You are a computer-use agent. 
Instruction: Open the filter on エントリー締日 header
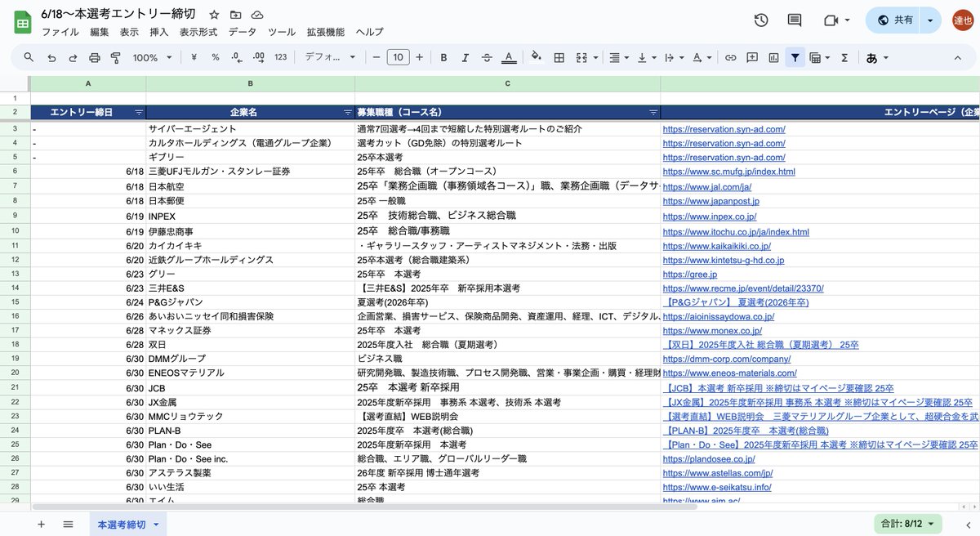coord(139,112)
